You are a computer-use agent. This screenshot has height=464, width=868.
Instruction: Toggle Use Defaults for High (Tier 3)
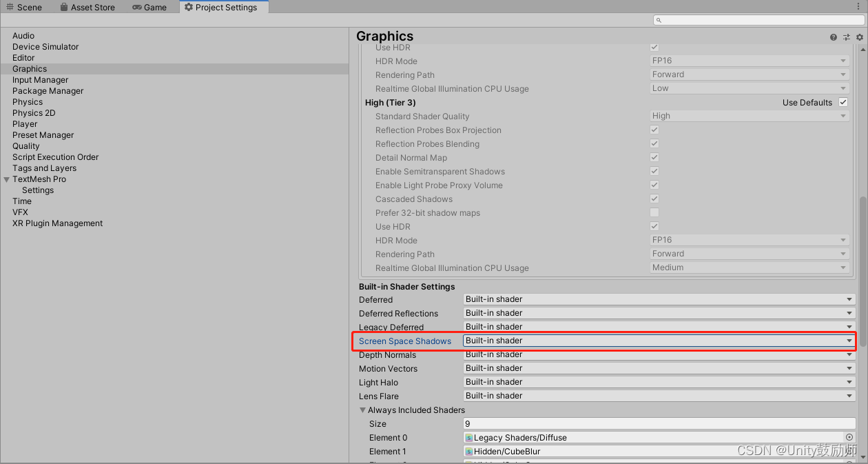coord(843,102)
